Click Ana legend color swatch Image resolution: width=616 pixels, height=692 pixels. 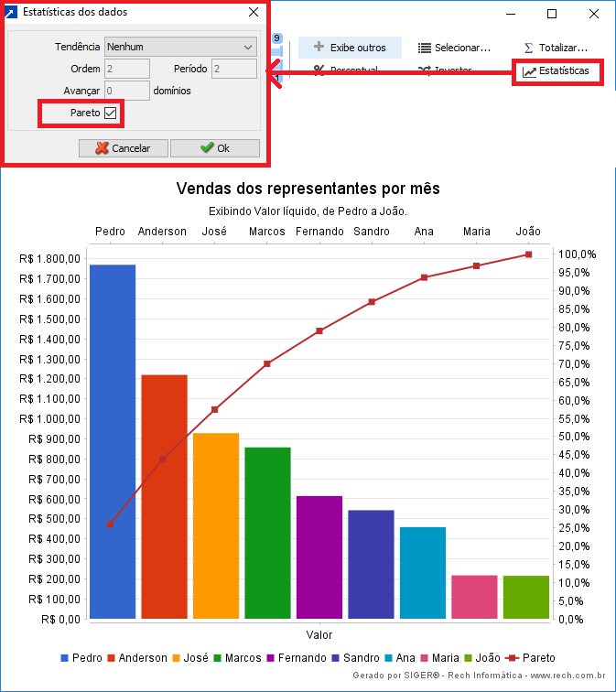(x=388, y=658)
